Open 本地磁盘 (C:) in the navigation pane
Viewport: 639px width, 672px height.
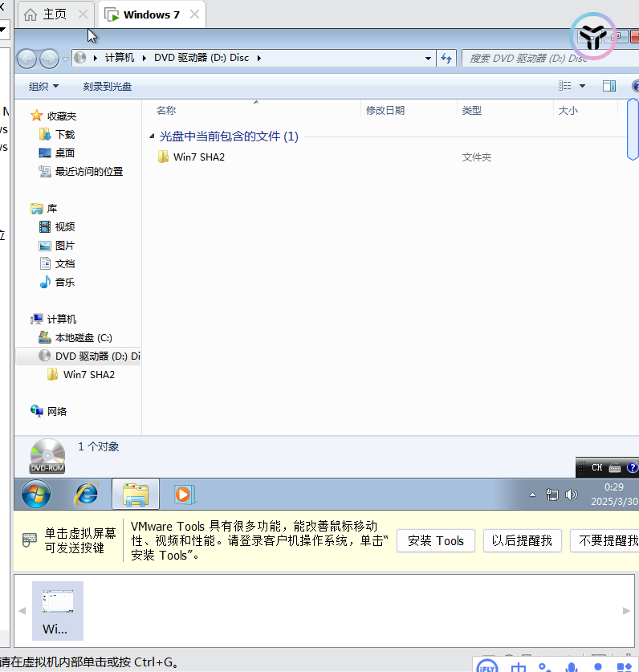[x=83, y=338]
